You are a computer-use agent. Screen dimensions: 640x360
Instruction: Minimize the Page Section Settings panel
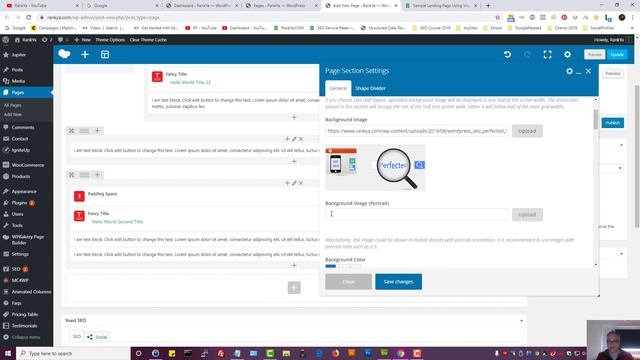578,72
